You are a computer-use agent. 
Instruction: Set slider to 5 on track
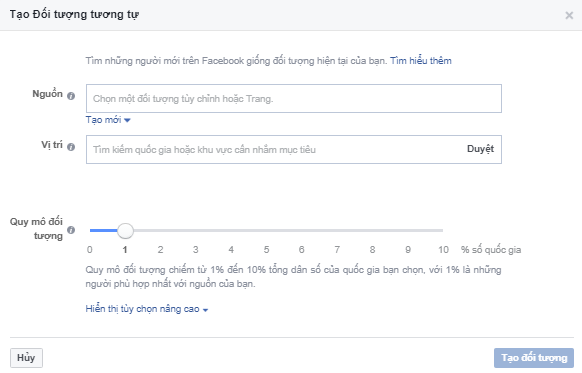266,230
